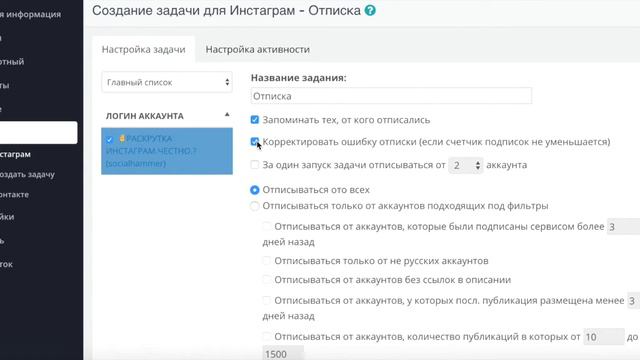Toggle Корректировать ошибку отписки checkbox
Screen dimensions: 640x360
coord(255,142)
